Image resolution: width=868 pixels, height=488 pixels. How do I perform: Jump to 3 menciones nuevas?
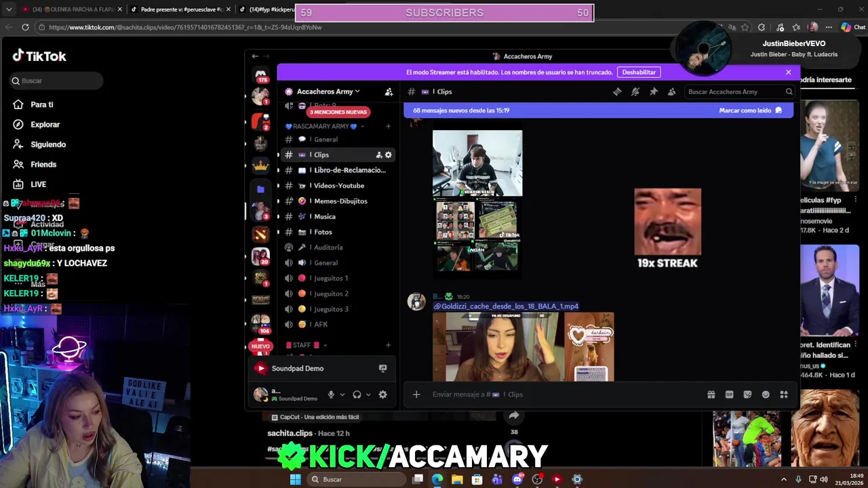point(338,112)
